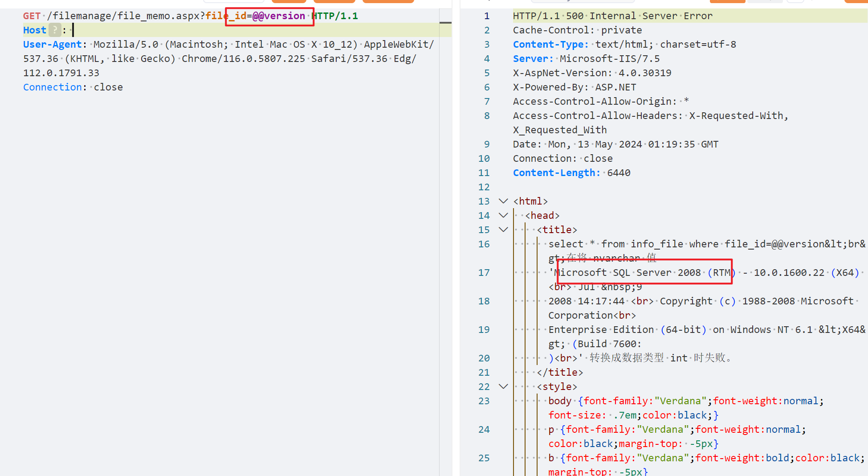The width and height of the screenshot is (868, 476).
Task: Click the 'Cache-Control: private' response header
Action: tap(578, 30)
